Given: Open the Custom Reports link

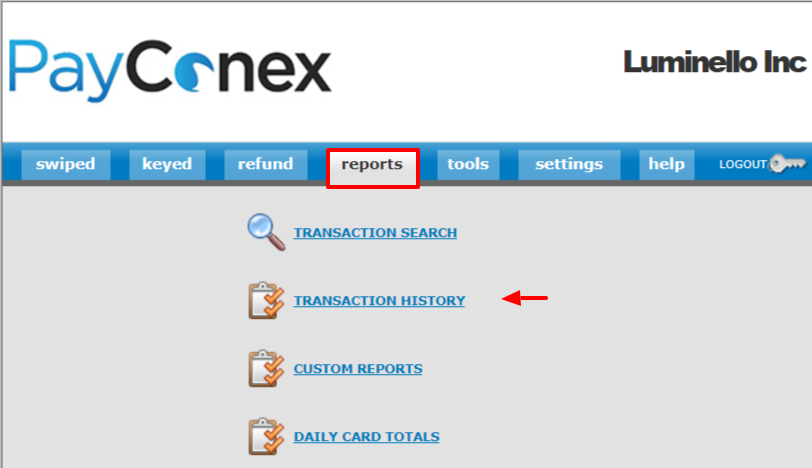Looking at the screenshot, I should click(x=358, y=369).
